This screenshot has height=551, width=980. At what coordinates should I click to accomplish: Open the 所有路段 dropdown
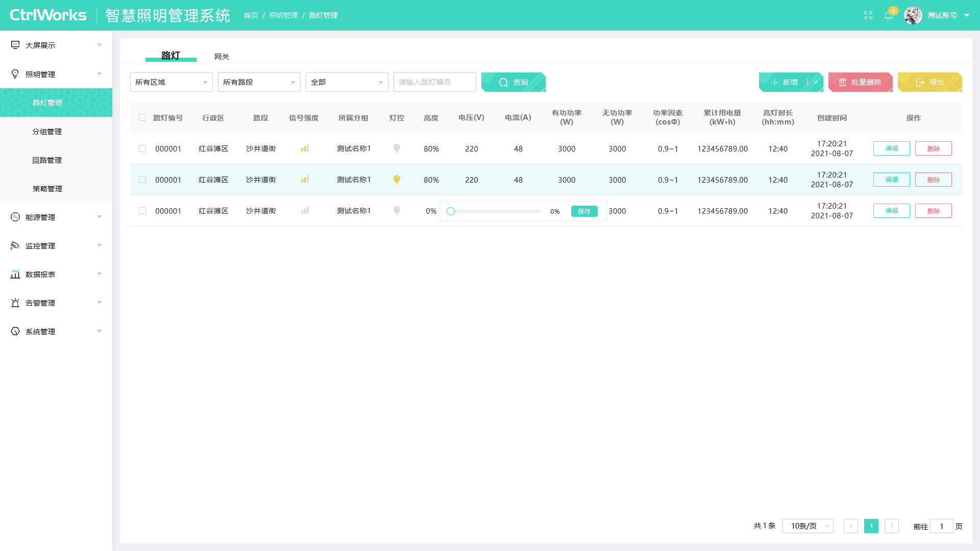point(259,82)
